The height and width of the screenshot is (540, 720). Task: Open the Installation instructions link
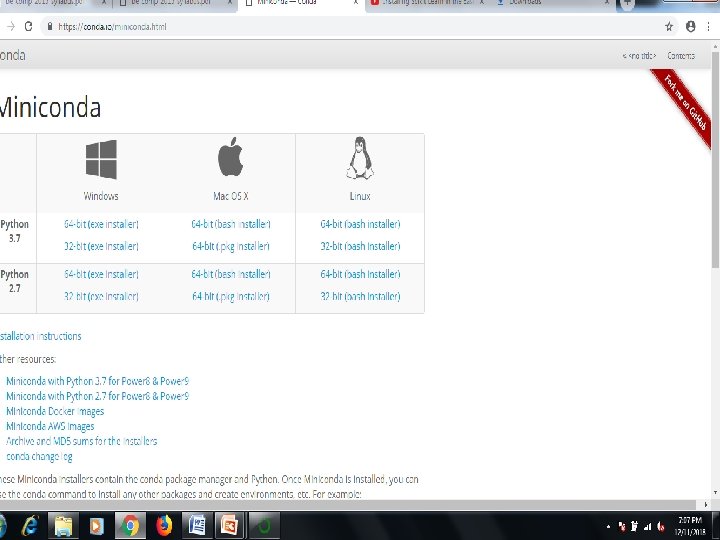click(x=40, y=336)
